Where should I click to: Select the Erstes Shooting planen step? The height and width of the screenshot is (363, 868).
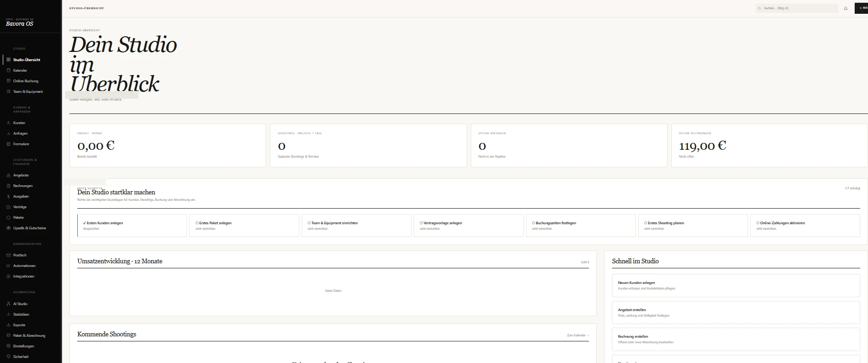[x=693, y=226]
